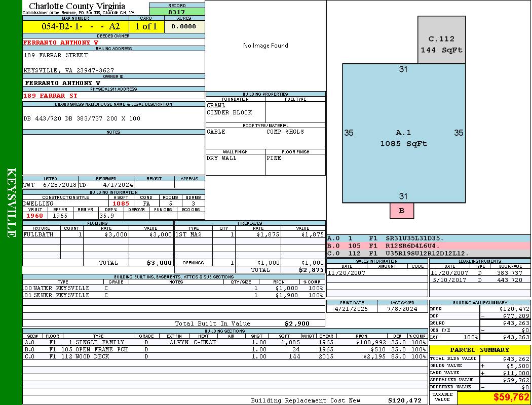Viewport: 532px width, 405px height.
Task: Click the taxable value $59,762
Action: pyautogui.click(x=511, y=397)
